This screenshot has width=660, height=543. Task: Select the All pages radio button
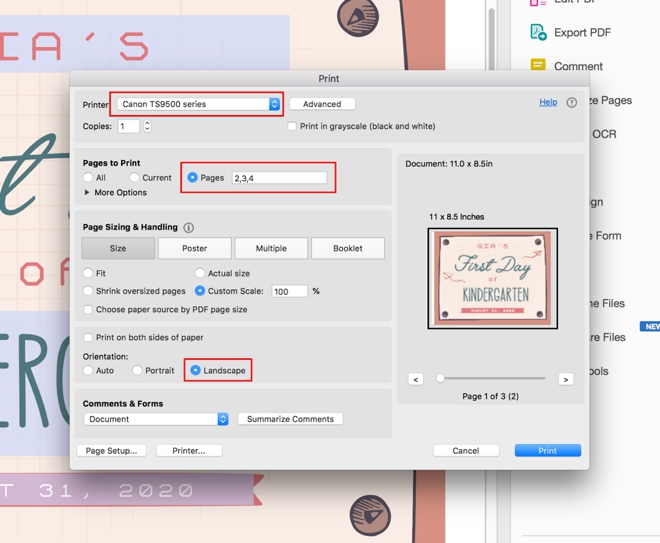tap(88, 178)
